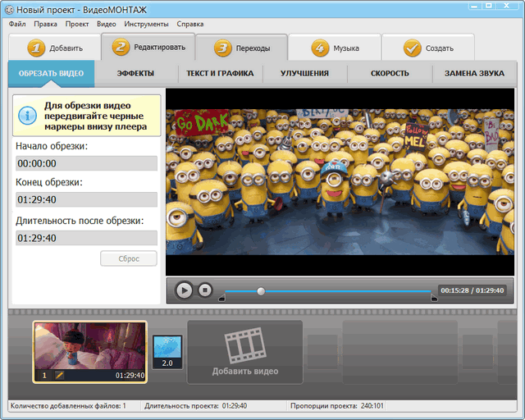525x420 pixels.
Task: Click the Сброс reset button
Action: click(x=128, y=258)
